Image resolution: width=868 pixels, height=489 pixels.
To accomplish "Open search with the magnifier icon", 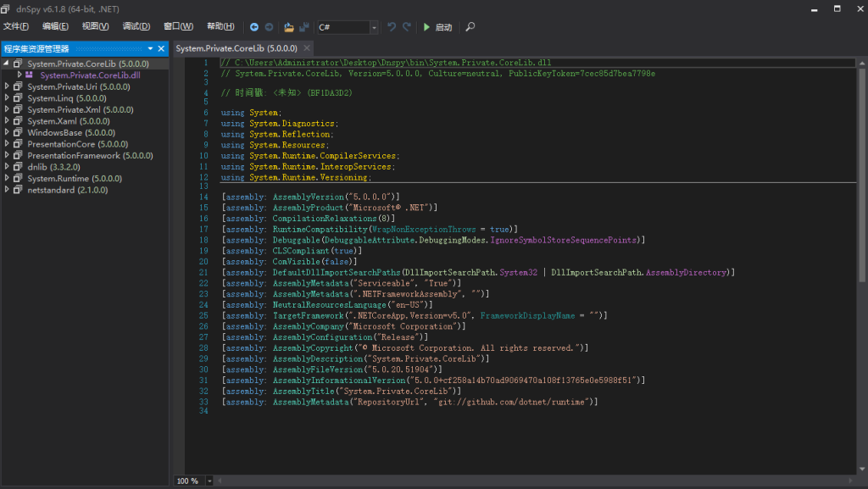I will click(x=470, y=27).
